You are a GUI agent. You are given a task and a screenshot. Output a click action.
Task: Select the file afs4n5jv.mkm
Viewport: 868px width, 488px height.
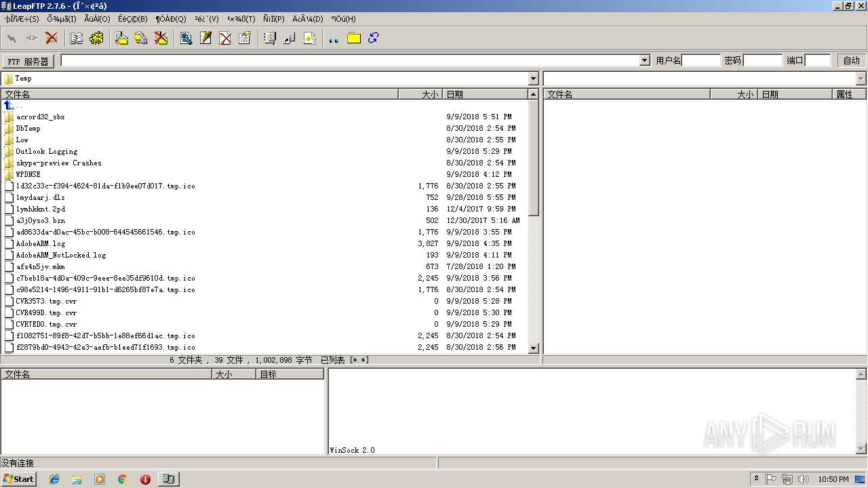(x=40, y=266)
